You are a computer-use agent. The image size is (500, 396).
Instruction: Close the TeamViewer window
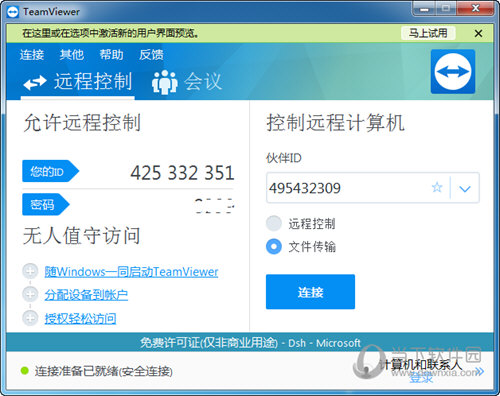476,9
